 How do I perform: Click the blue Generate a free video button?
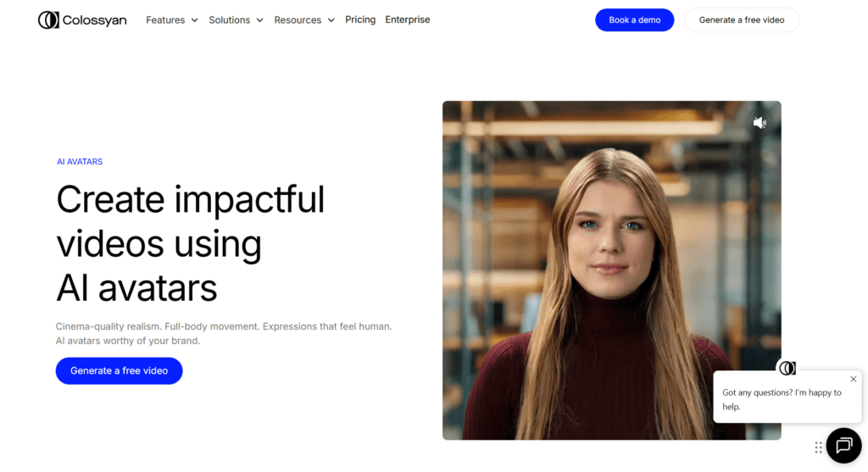[x=119, y=371]
